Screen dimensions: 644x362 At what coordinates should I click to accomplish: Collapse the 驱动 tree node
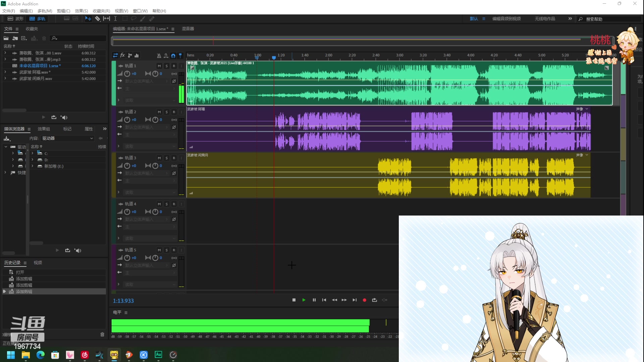click(x=6, y=147)
